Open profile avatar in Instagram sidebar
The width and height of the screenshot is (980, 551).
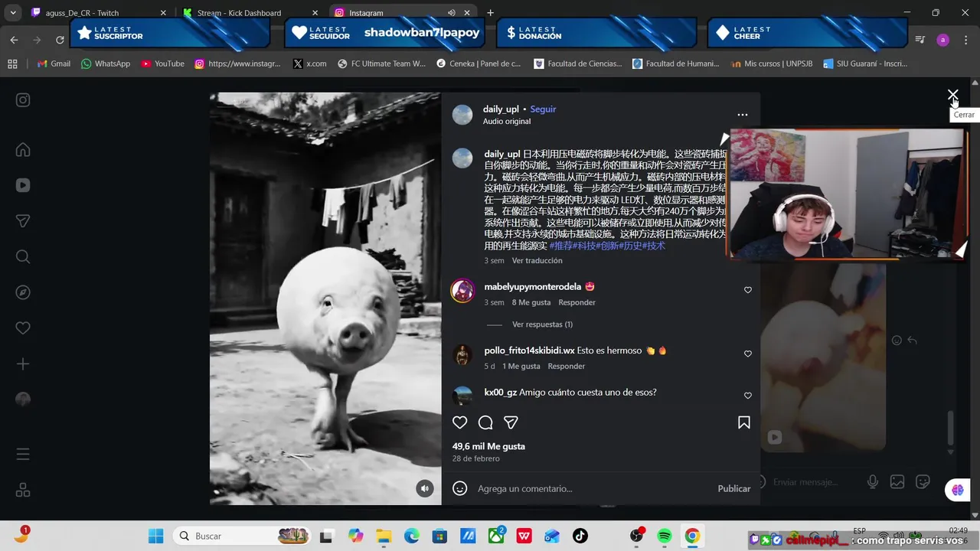(x=23, y=399)
